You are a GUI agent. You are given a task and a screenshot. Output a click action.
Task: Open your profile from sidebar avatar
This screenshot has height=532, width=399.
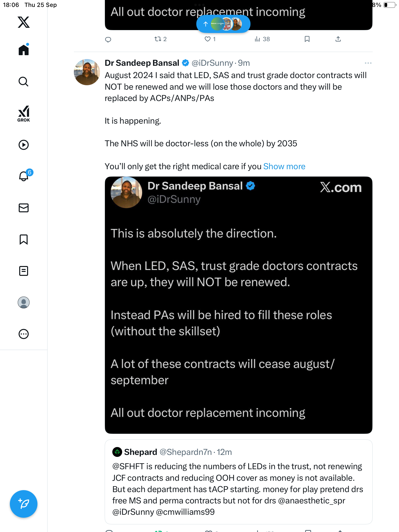click(x=24, y=302)
